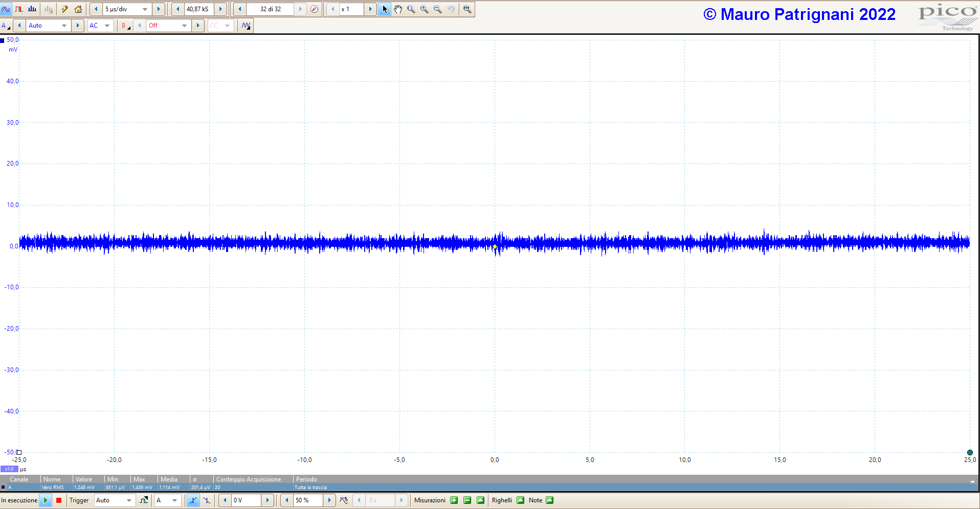Open channel A Auto range dropdown

click(64, 26)
